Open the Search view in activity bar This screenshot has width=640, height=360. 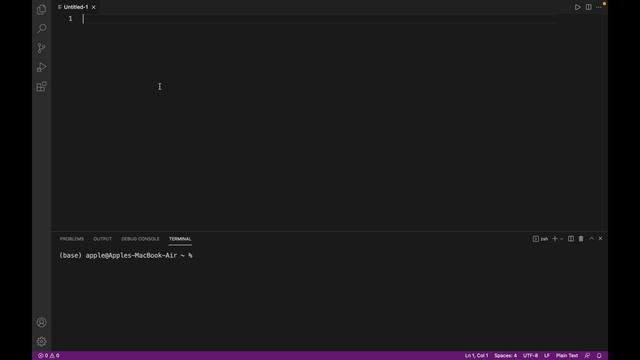[41, 28]
